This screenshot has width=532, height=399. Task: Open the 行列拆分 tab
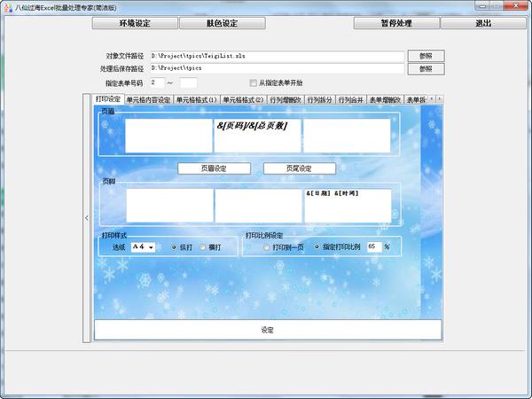point(319,100)
